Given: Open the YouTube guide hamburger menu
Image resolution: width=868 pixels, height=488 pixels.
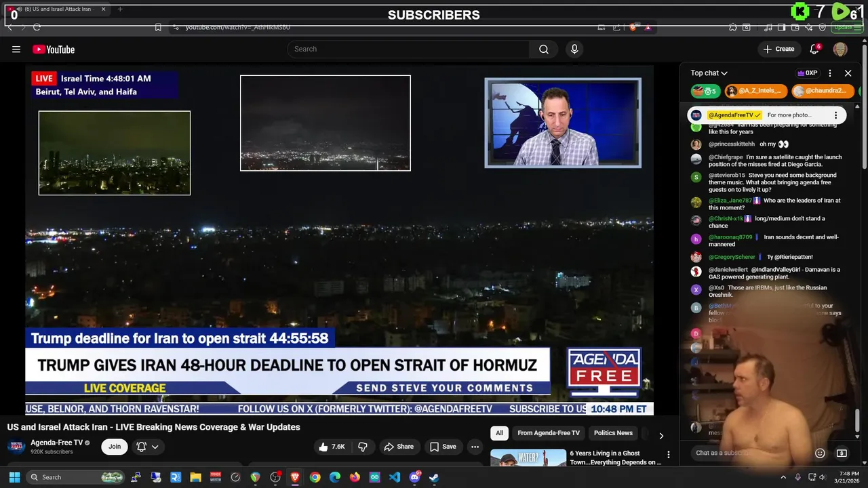Looking at the screenshot, I should (16, 49).
